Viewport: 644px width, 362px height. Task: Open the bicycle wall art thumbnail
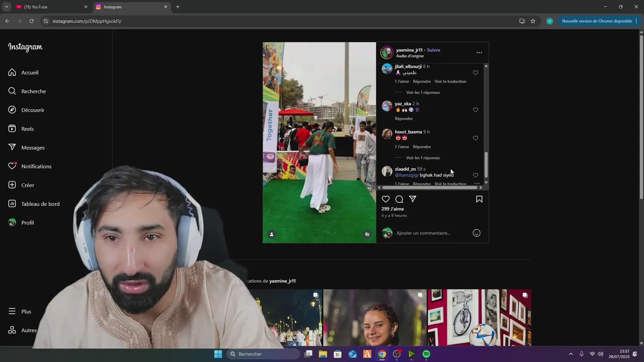pyautogui.click(x=479, y=318)
